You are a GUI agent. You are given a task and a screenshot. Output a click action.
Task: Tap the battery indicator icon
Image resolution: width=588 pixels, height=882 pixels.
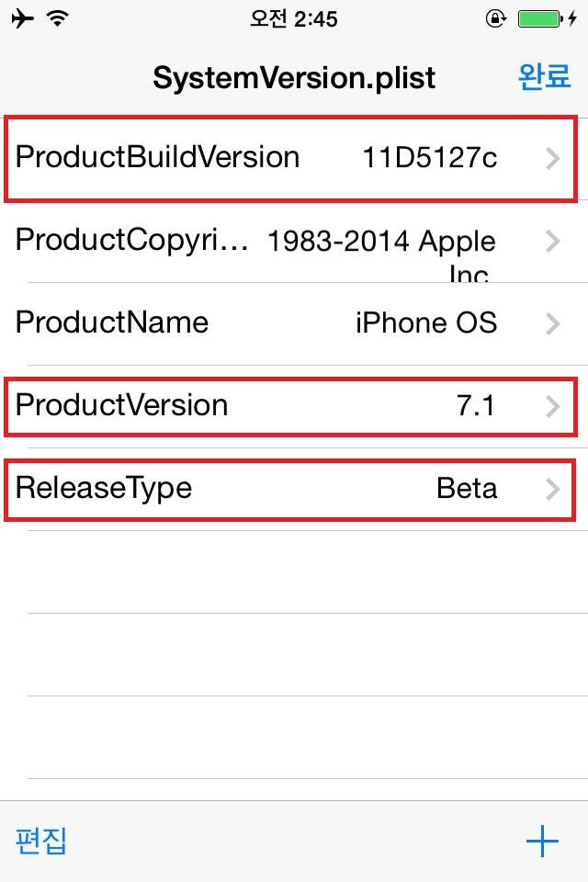(x=540, y=18)
